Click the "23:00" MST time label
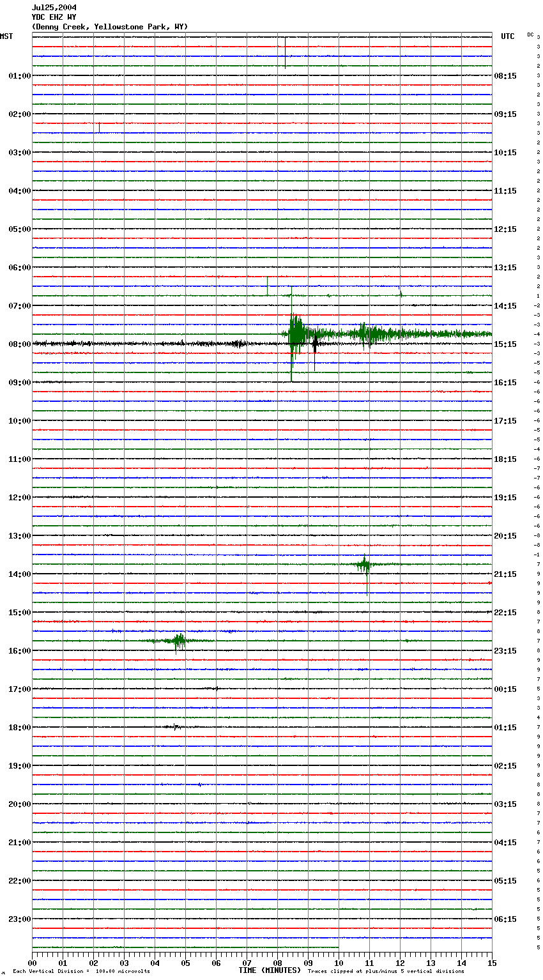Screen dimensions: 543x980 pyautogui.click(x=20, y=919)
